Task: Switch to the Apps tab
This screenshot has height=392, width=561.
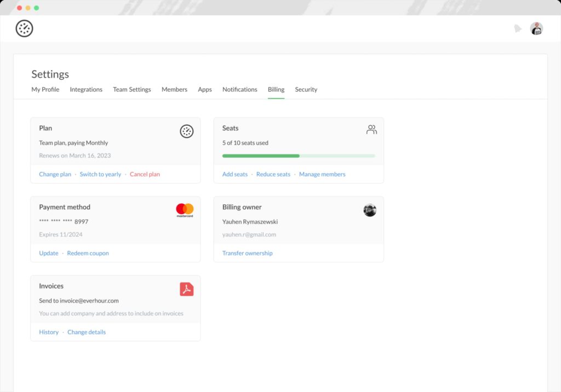Action: coord(205,89)
